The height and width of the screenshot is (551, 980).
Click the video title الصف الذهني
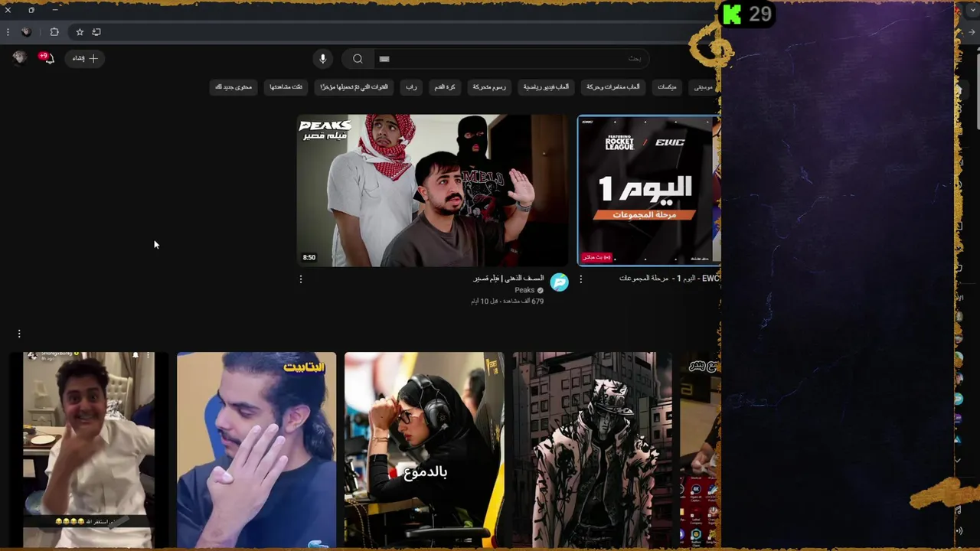508,279
